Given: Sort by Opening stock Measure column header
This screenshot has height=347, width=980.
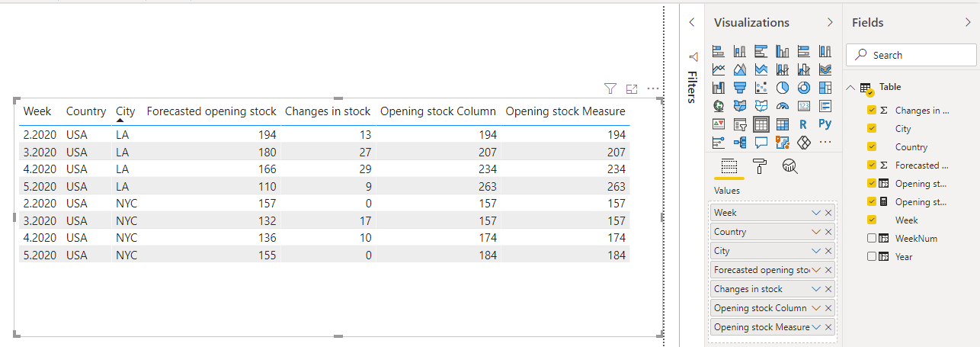Looking at the screenshot, I should 565,111.
